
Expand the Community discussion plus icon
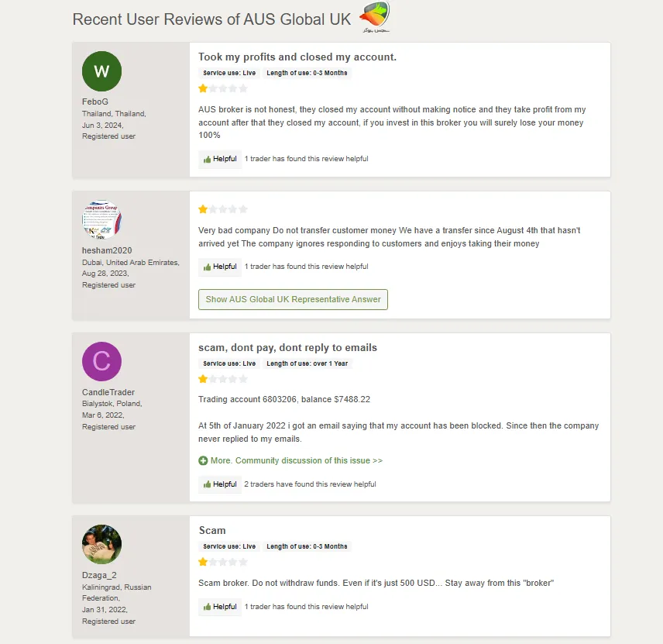203,460
